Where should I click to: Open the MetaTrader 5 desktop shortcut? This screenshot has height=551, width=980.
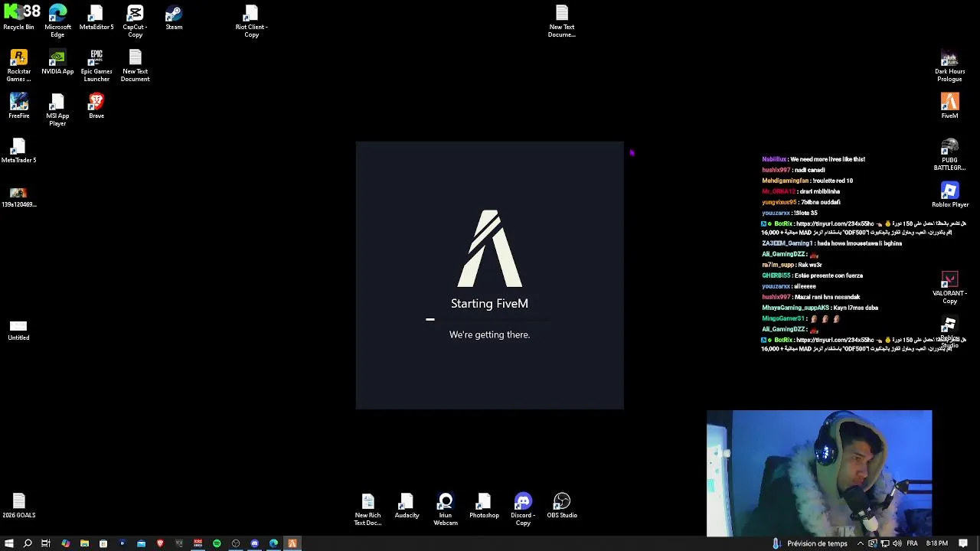tap(18, 152)
